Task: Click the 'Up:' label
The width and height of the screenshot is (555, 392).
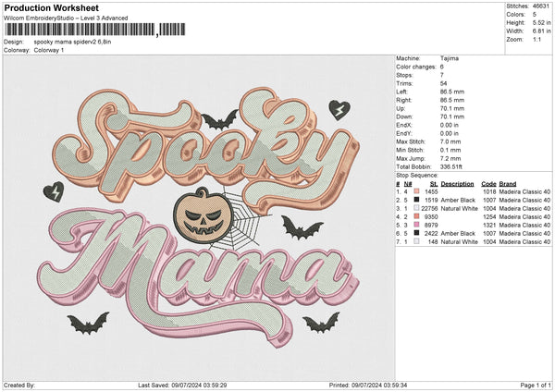Action: click(401, 108)
